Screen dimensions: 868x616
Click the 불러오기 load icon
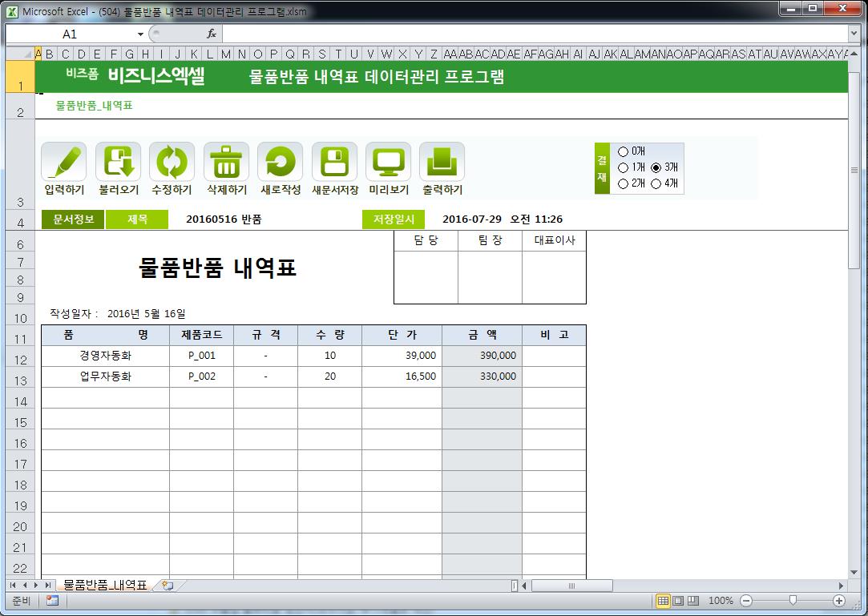click(x=119, y=162)
